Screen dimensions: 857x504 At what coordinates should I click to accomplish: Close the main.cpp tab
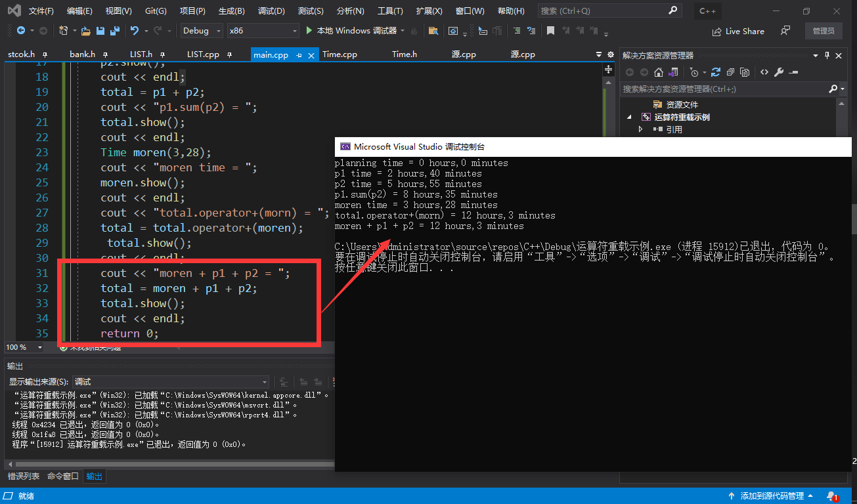point(311,55)
